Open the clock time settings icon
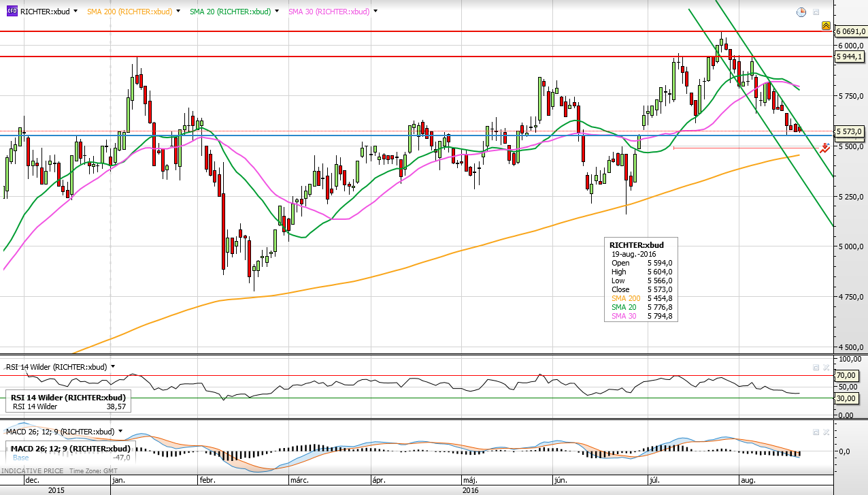Viewport: 868px width, 495px height. click(x=801, y=12)
